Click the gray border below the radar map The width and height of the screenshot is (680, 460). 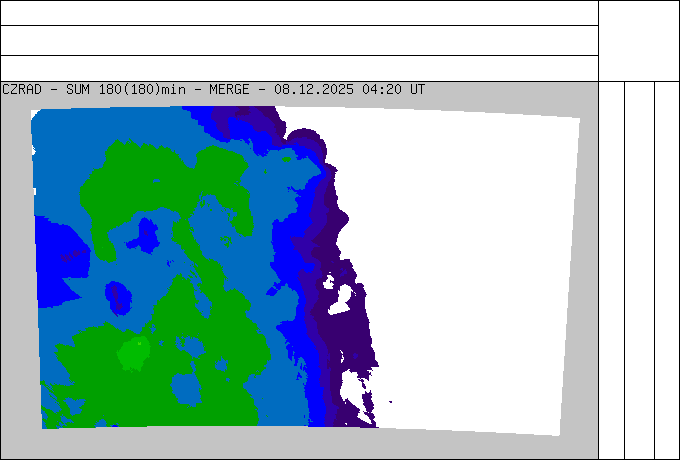pos(300,445)
